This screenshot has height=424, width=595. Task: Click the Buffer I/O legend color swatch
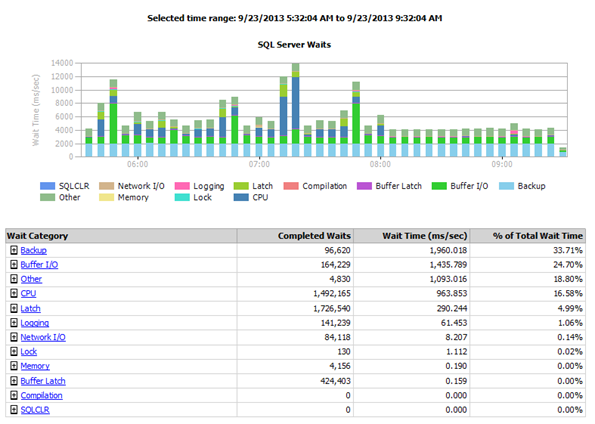[x=439, y=186]
